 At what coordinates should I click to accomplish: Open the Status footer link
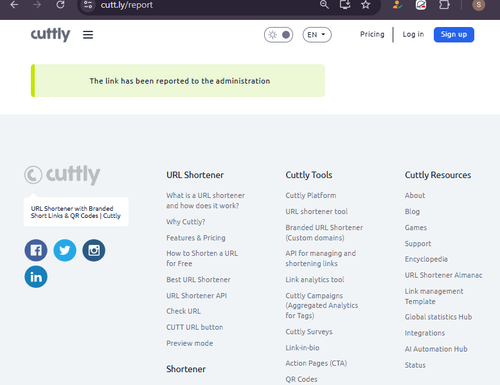click(415, 365)
